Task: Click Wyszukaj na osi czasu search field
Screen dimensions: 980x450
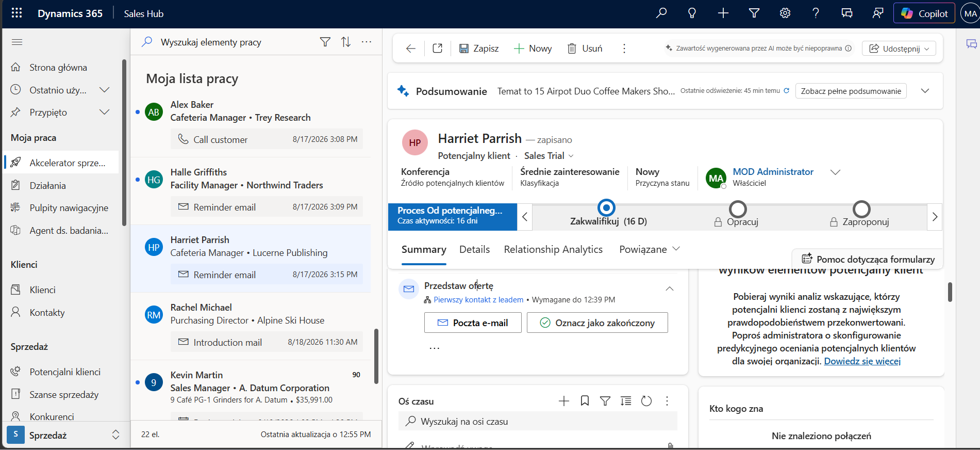Action: click(x=538, y=422)
